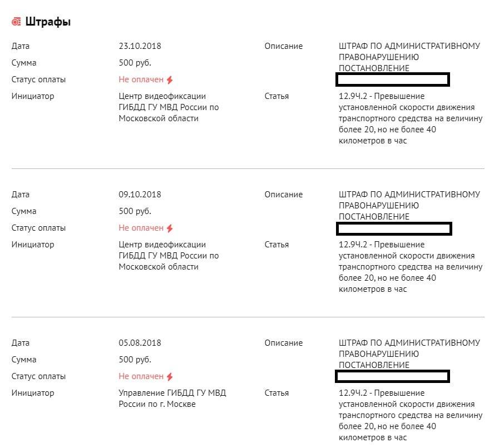This screenshot has width=499, height=448.
Task: Select the date 09.10.2018
Action: 140,195
